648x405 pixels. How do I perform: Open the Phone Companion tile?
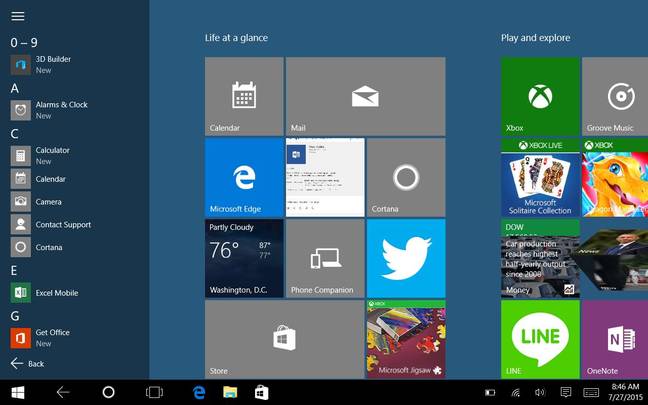point(325,258)
